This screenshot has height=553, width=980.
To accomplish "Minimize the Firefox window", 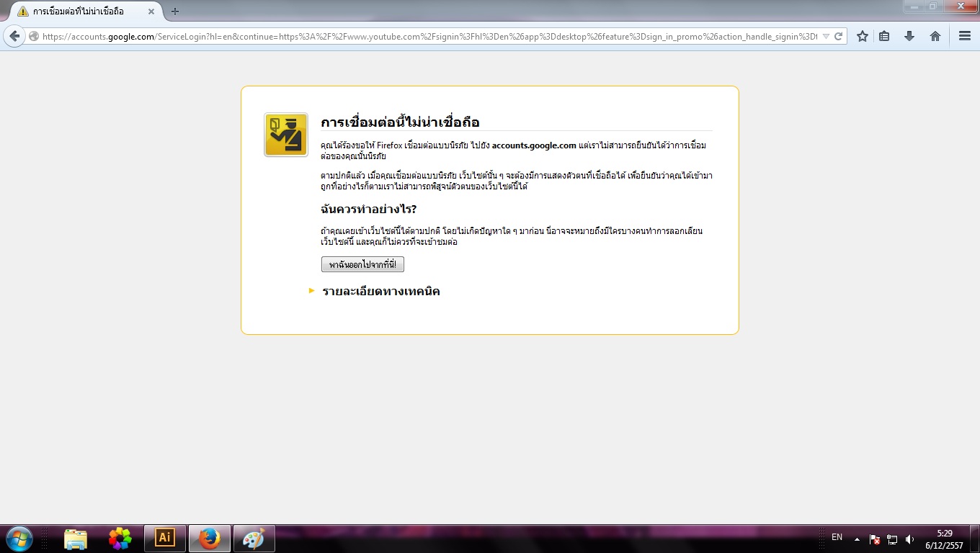I will pos(914,6).
